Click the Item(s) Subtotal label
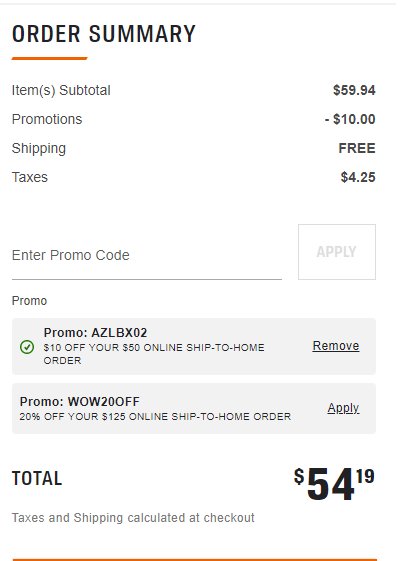This screenshot has height=561, width=400. (61, 90)
